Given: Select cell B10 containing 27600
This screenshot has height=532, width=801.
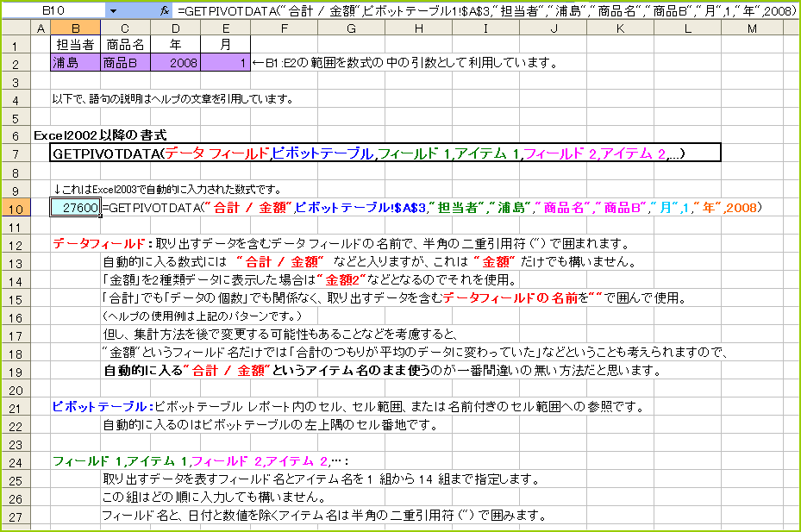Looking at the screenshot, I should tap(75, 208).
